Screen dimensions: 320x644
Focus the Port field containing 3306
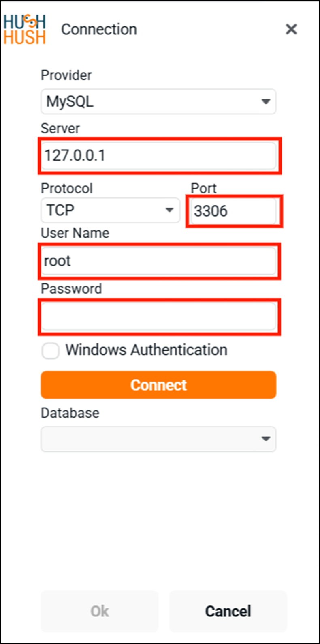click(x=234, y=211)
